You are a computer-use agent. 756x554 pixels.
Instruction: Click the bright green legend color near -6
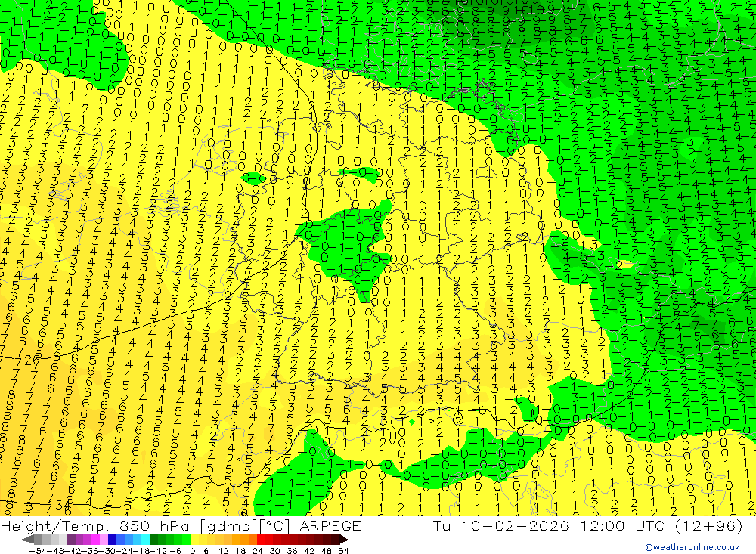186,539
